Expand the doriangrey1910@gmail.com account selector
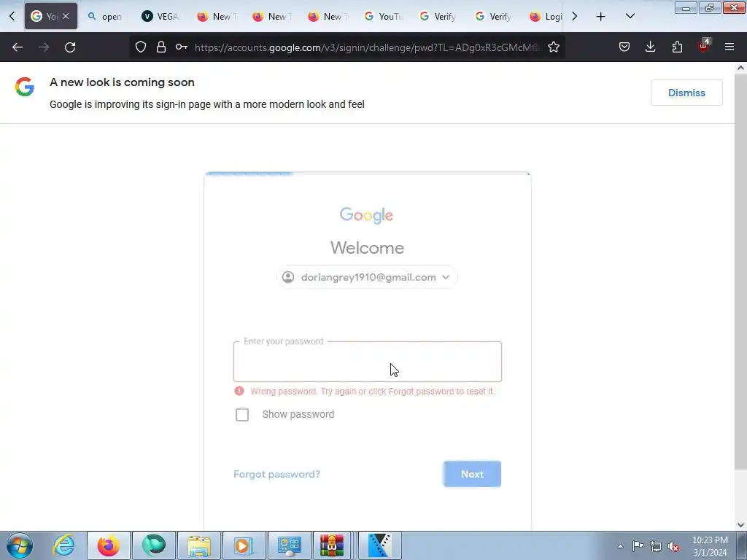747x560 pixels. tap(367, 277)
